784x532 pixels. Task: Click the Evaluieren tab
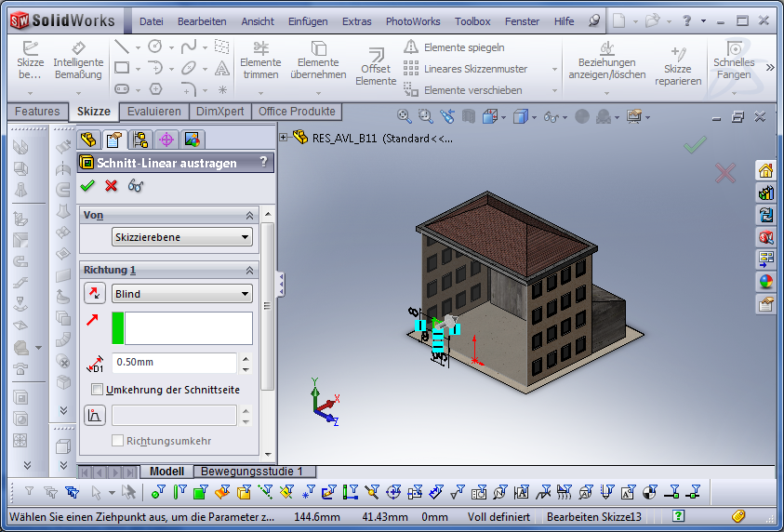click(154, 112)
